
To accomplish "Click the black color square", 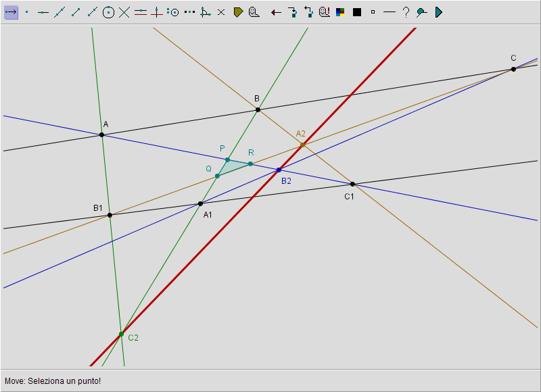I will [x=357, y=12].
